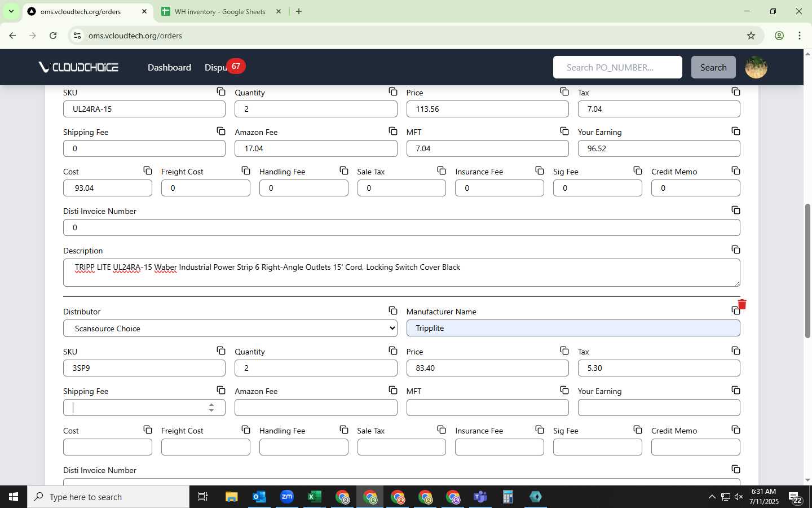Copy the Cost value 93.04
812x508 pixels.
(148, 170)
